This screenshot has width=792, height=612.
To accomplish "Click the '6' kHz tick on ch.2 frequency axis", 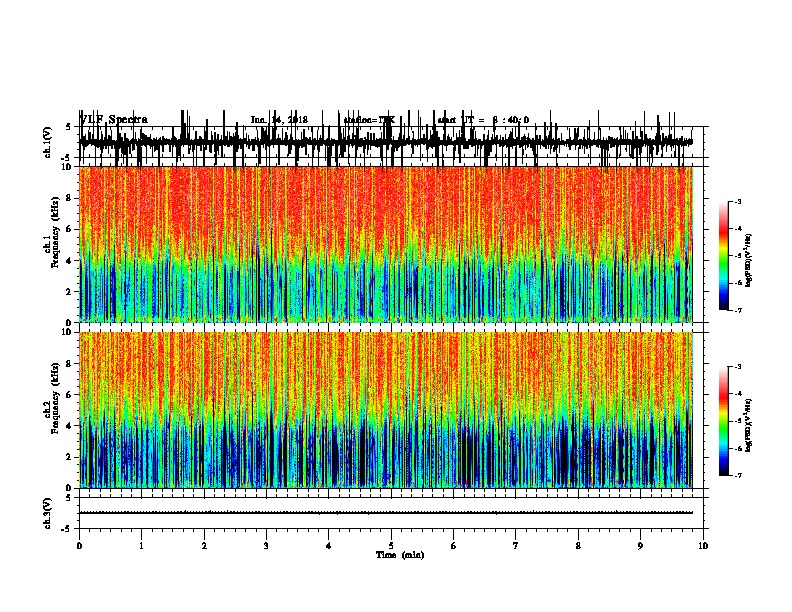I will click(x=70, y=395).
